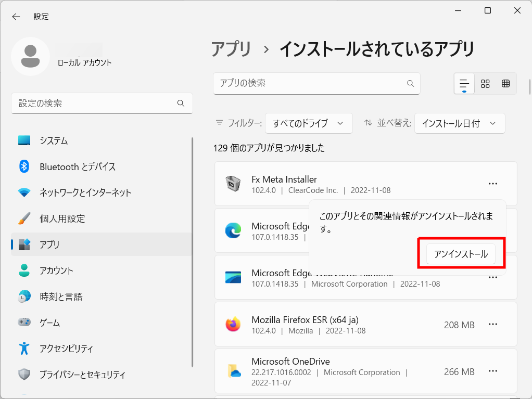Open more options for Edge WebView2 Runtime

pos(492,277)
